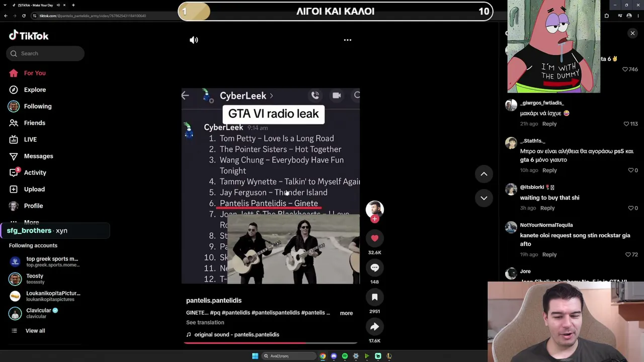
Task: Close the comments panel
Action: [x=632, y=33]
